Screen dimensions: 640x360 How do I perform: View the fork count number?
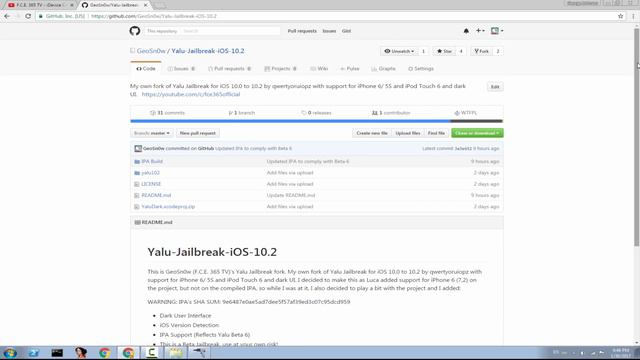[x=498, y=51]
